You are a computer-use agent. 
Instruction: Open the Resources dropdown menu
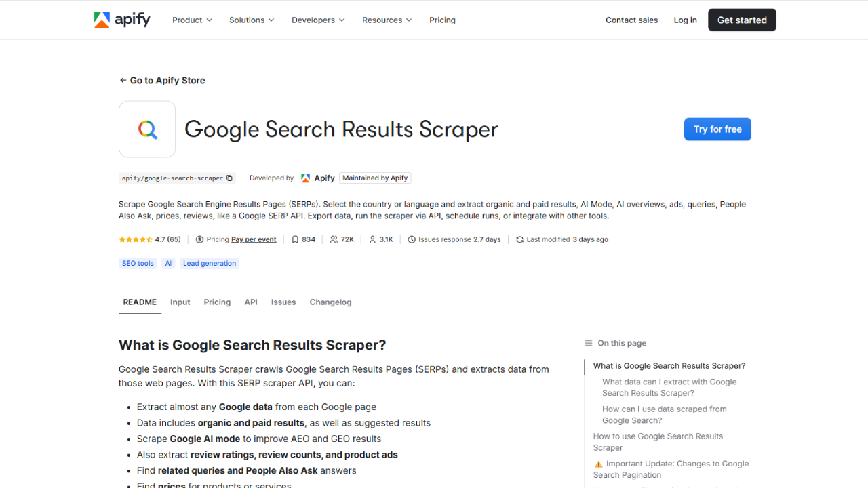[387, 20]
